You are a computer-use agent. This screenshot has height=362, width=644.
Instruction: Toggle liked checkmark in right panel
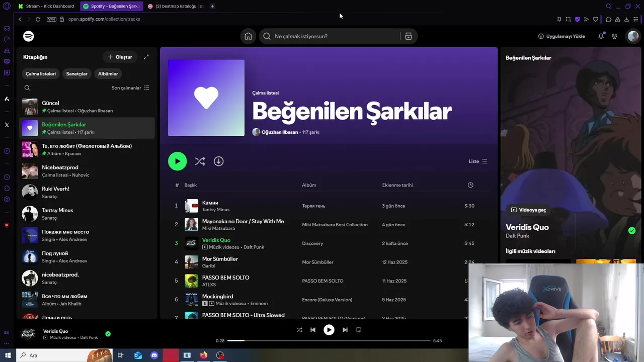point(632,231)
